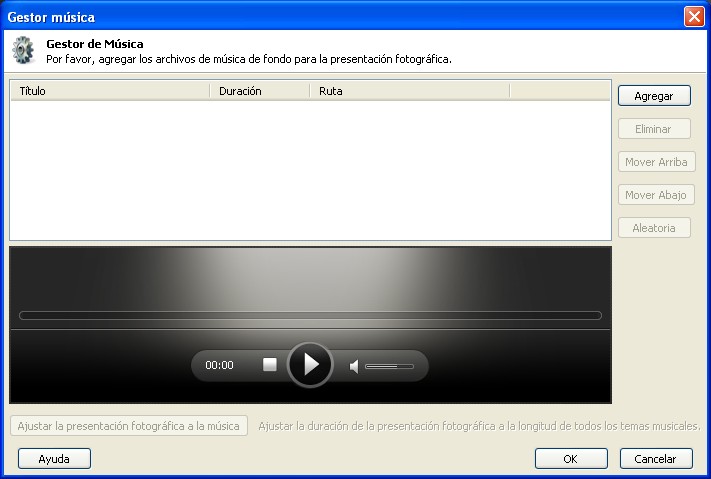Sort the list by the Duración column header
Image resolution: width=711 pixels, height=479 pixels.
260,91
